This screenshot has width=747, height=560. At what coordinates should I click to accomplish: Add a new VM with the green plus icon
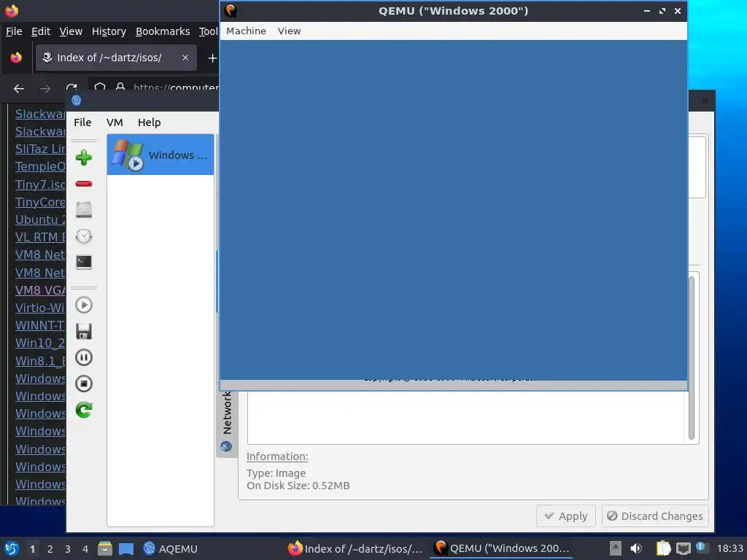[x=84, y=157]
